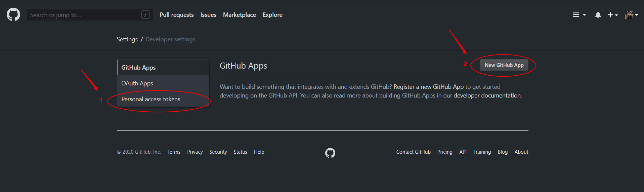644x192 pixels.
Task: Open the hamburger list dropdown in header
Action: point(579,15)
